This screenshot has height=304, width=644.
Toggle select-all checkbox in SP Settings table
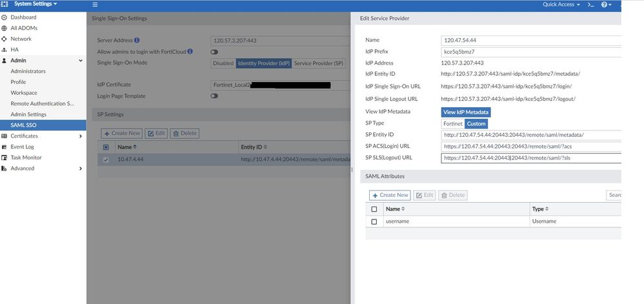click(106, 147)
